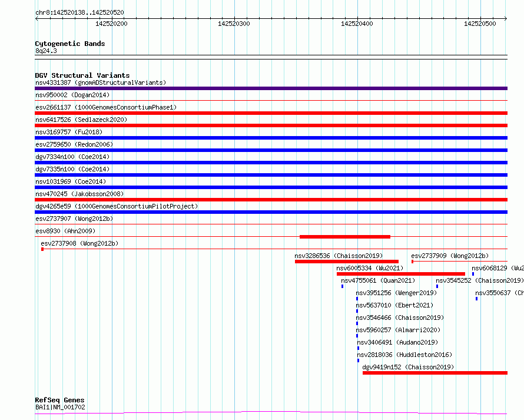Click the dgv7335n100 (Coe2014) label
524x420 pixels.
[72, 169]
